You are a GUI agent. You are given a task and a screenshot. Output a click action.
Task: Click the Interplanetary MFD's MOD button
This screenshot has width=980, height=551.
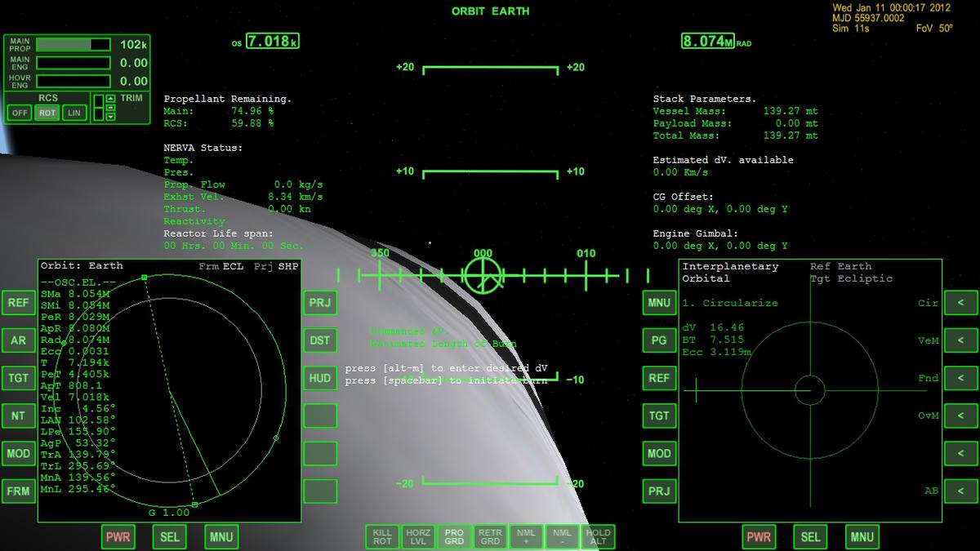point(659,453)
